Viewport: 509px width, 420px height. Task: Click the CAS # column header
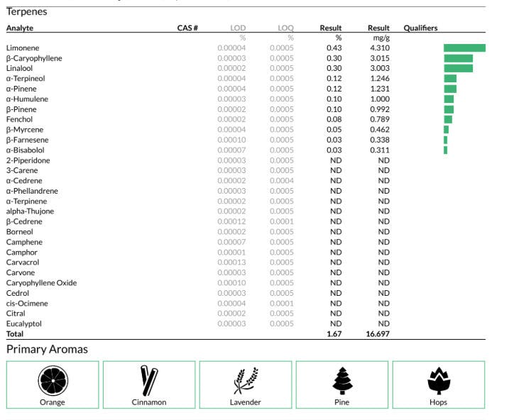[x=187, y=28]
